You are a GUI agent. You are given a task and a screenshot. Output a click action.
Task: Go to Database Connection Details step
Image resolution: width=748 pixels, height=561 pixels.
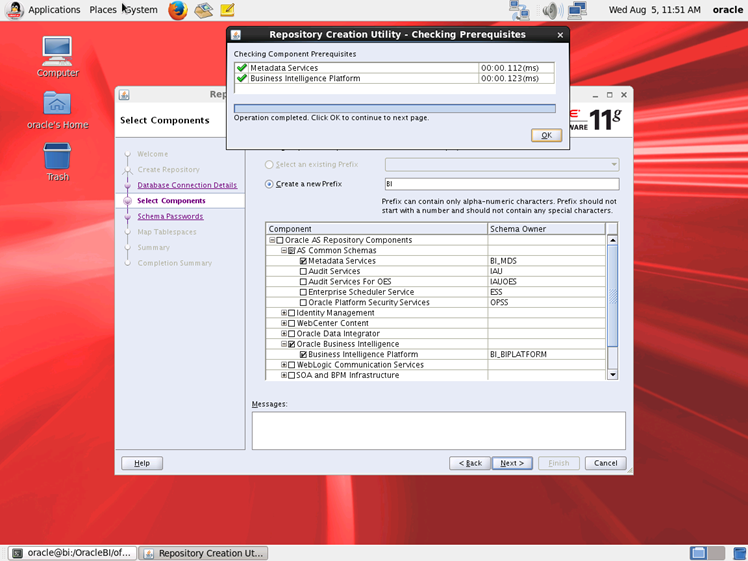pyautogui.click(x=187, y=185)
